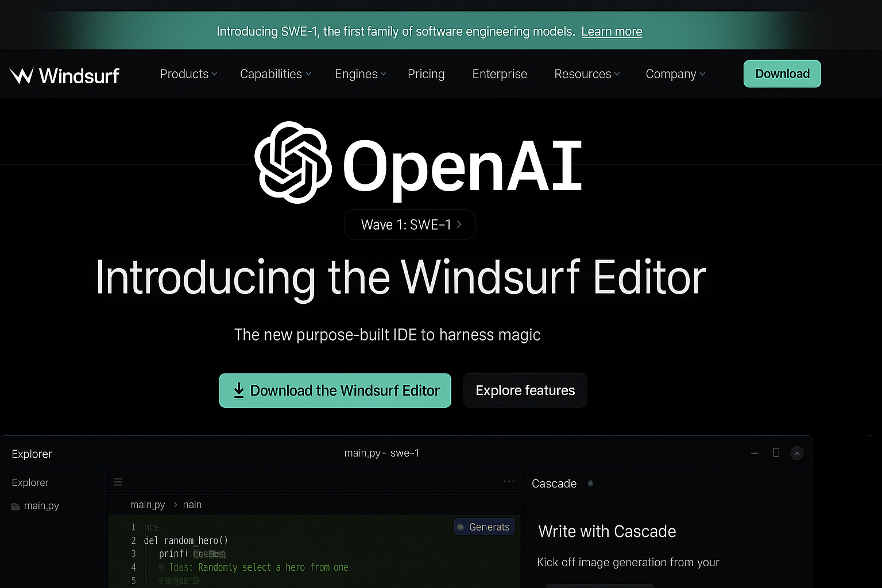The height and width of the screenshot is (588, 882).
Task: Open the Enterprise page
Action: tap(500, 74)
